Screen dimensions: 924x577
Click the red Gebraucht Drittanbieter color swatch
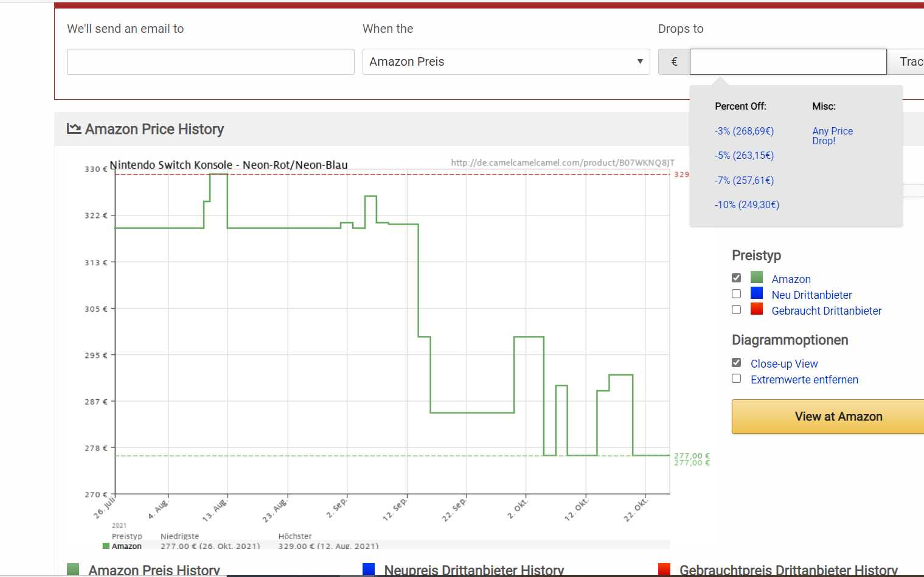click(757, 309)
